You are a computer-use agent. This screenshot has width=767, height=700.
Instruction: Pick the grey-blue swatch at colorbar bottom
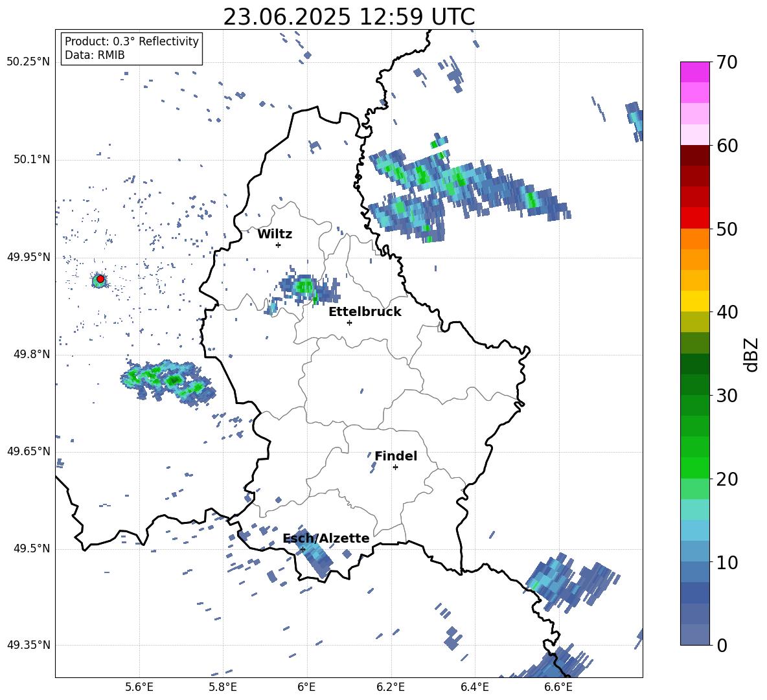(694, 635)
